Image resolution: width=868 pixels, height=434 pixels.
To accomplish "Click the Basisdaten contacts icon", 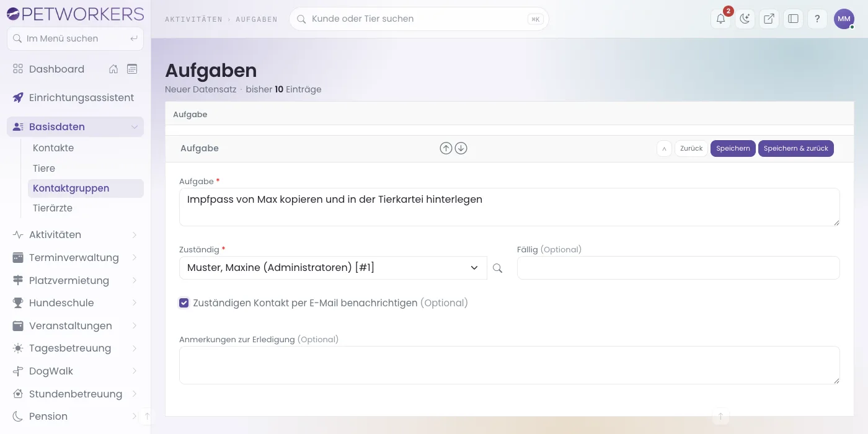I will click(18, 126).
